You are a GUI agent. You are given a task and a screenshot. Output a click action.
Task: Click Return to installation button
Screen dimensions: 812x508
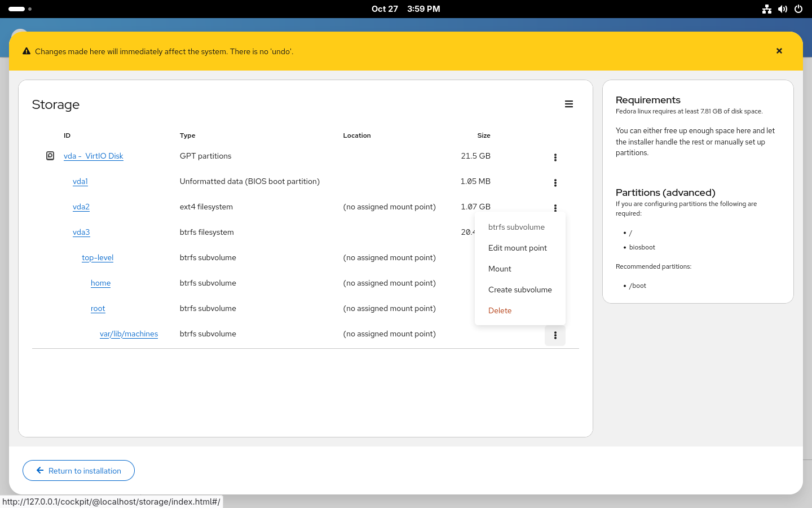click(78, 471)
